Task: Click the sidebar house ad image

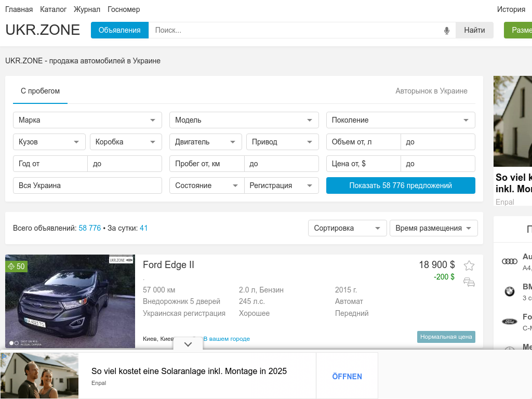Action: (513, 121)
